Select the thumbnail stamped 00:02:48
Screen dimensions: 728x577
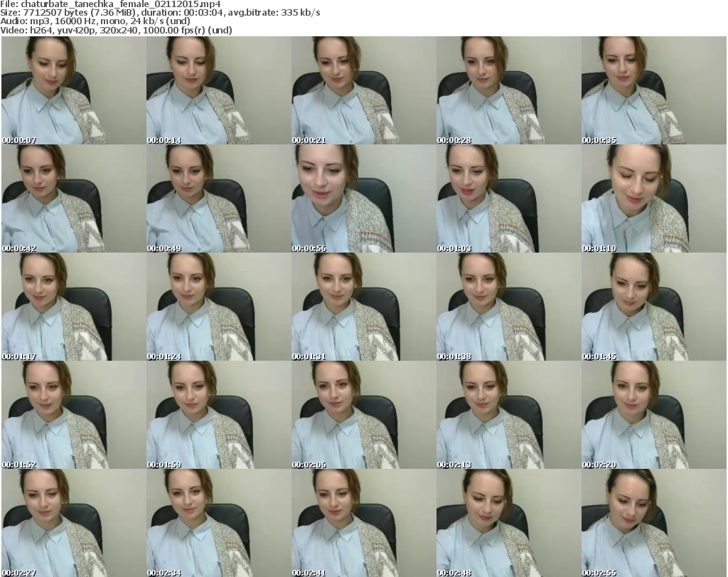[x=508, y=523]
